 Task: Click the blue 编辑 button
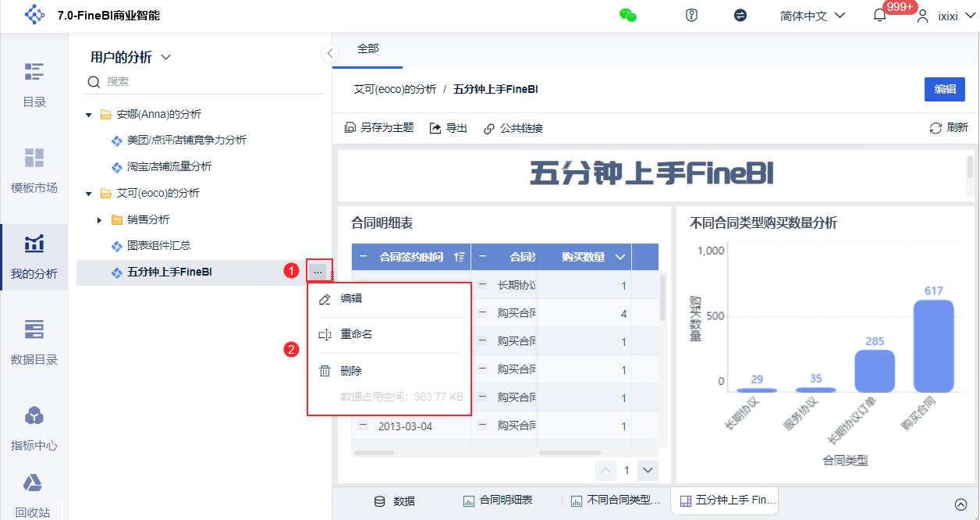pyautogui.click(x=945, y=89)
